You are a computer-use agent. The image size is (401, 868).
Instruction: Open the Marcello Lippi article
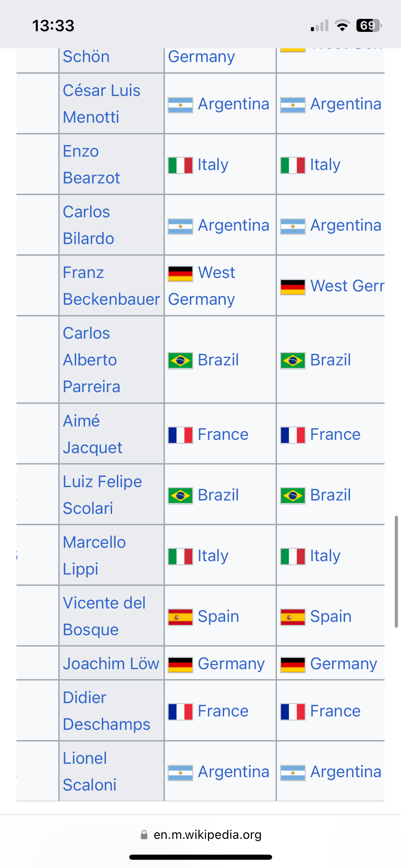point(94,555)
